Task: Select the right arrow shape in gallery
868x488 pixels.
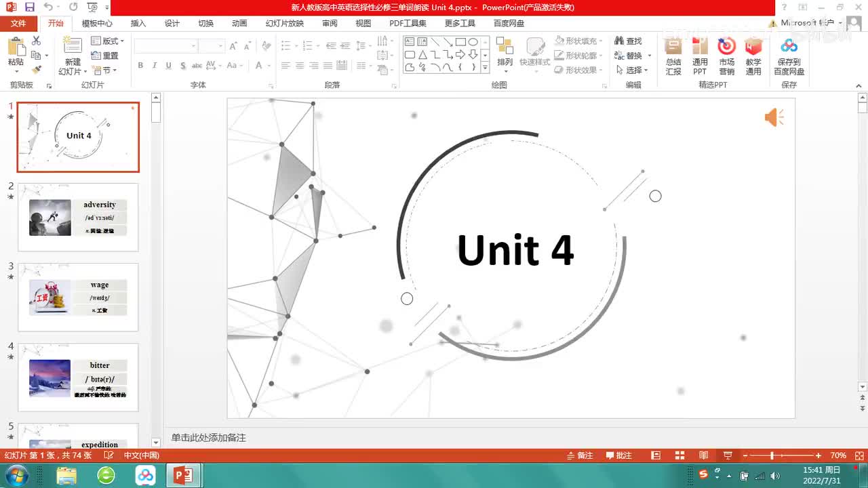Action: click(460, 55)
